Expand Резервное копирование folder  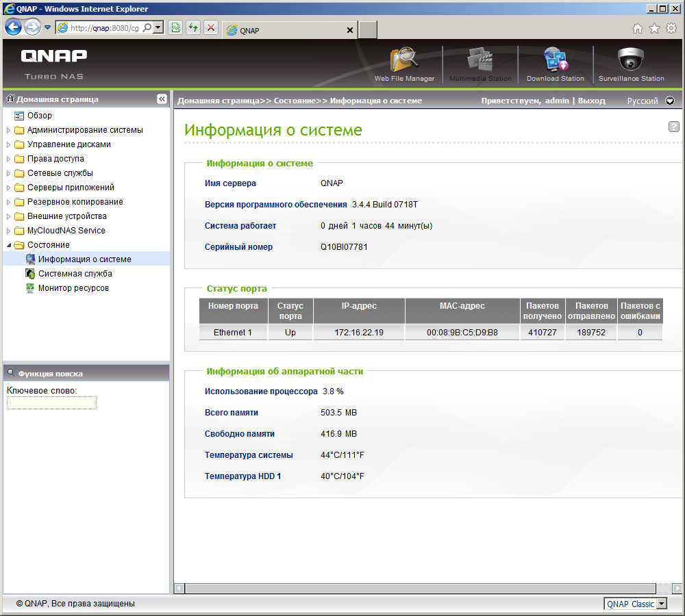coord(8,202)
